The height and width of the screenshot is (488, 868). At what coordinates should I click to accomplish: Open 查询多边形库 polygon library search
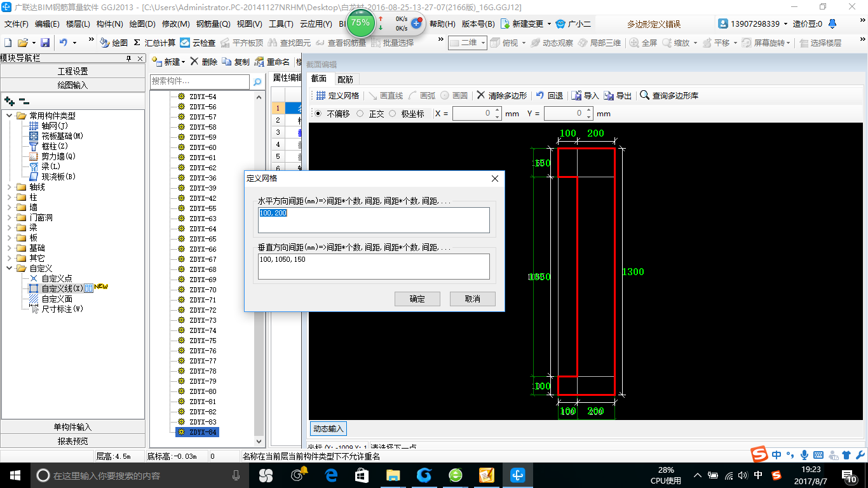tap(669, 95)
